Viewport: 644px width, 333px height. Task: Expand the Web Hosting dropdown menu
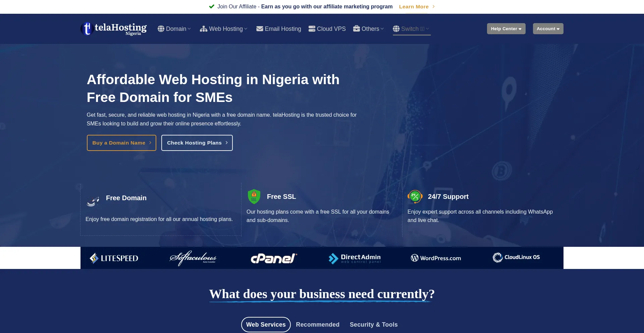224,29
